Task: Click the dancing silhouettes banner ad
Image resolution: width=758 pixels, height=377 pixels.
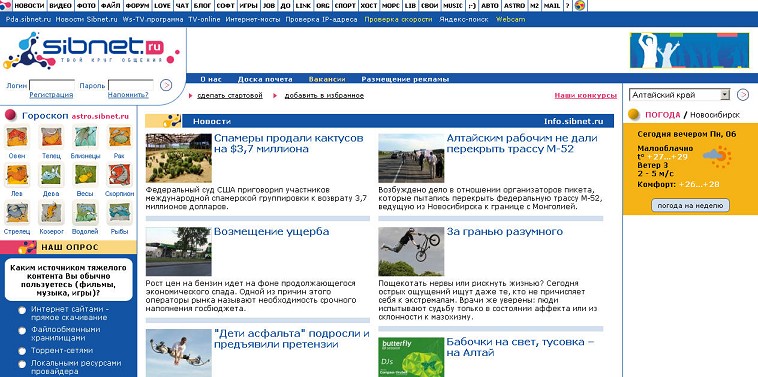Action: click(x=689, y=51)
